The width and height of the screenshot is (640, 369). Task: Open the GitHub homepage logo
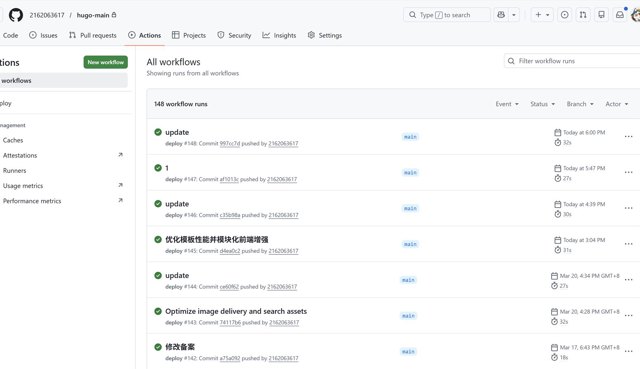tap(16, 15)
